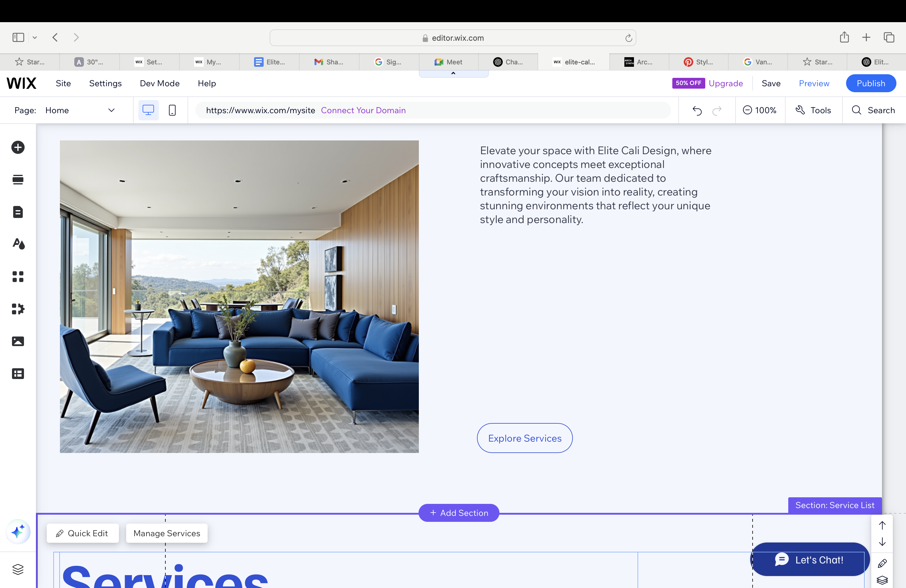Screen dimensions: 906x588
Task: Go back in Safari
Action: pyautogui.click(x=55, y=37)
